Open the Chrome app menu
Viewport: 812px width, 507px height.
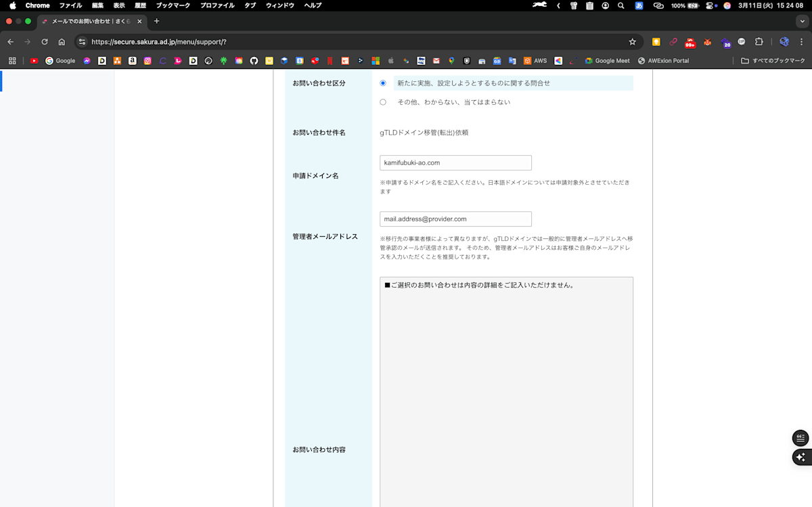click(x=38, y=5)
